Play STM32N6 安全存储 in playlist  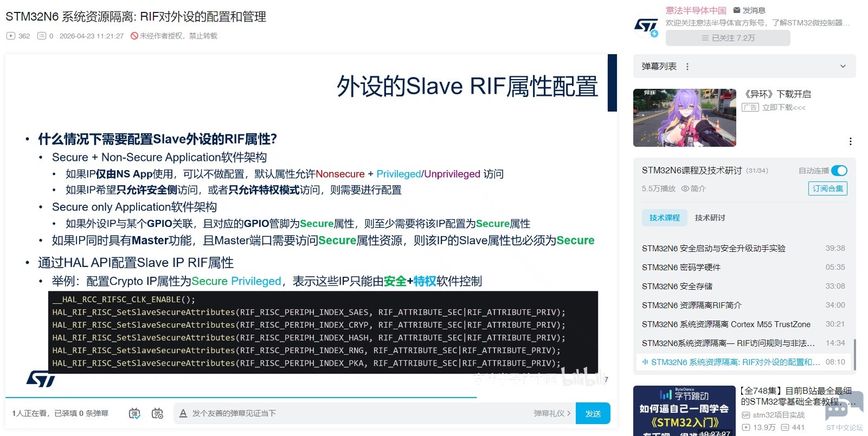click(743, 286)
